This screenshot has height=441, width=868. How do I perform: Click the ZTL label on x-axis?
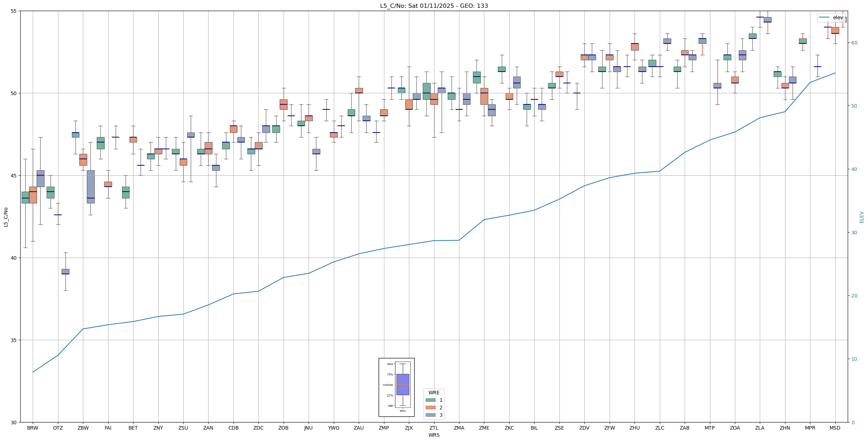(434, 428)
